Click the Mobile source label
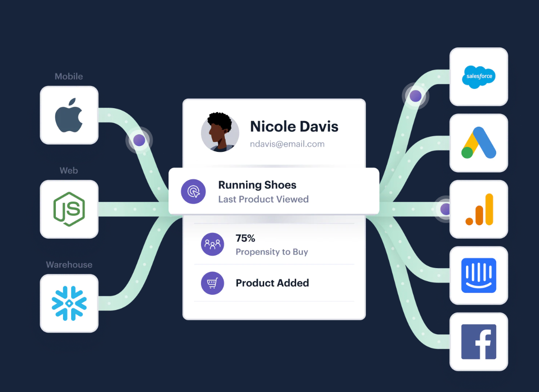Screen dimensions: 539x392 click(69, 76)
